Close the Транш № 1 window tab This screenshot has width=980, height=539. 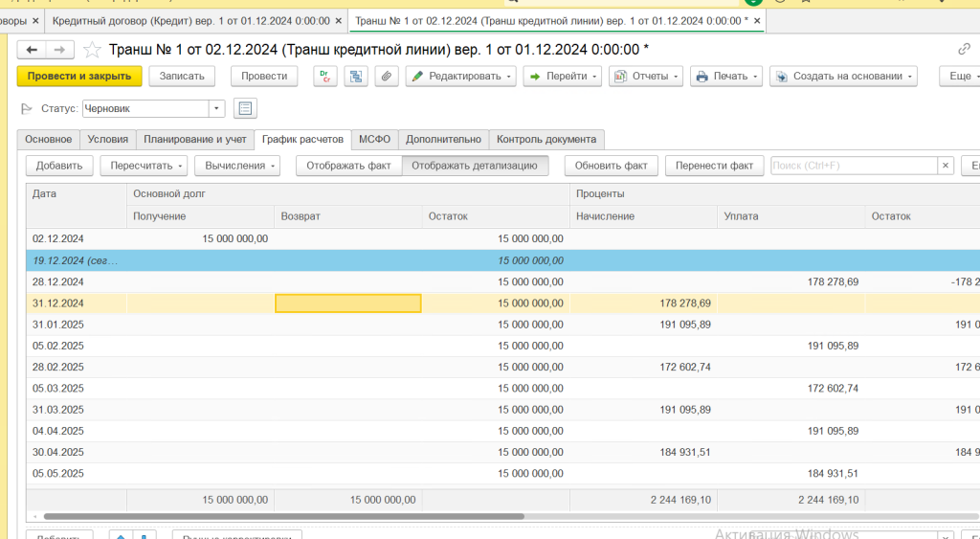[757, 21]
